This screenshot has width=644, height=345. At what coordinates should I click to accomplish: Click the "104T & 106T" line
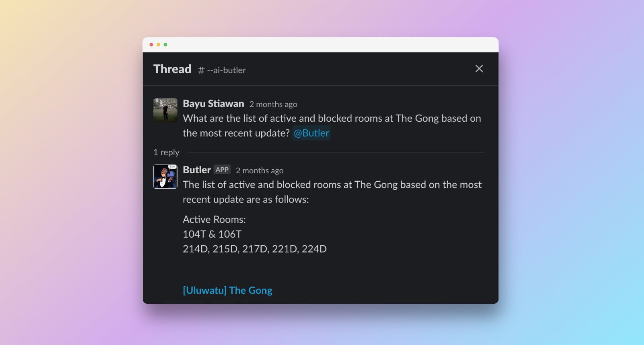click(x=212, y=234)
